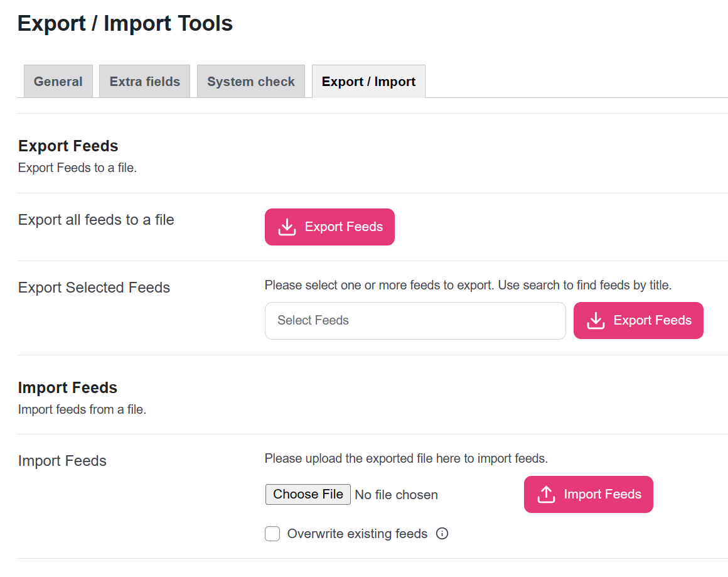Click the Import Feeds button
The height and width of the screenshot is (577, 728).
589,495
